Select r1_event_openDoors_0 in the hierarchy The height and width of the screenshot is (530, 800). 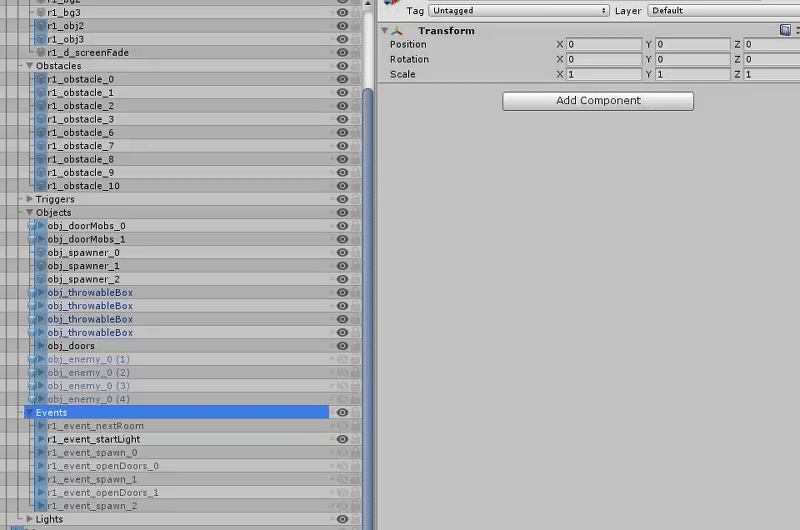click(x=103, y=466)
